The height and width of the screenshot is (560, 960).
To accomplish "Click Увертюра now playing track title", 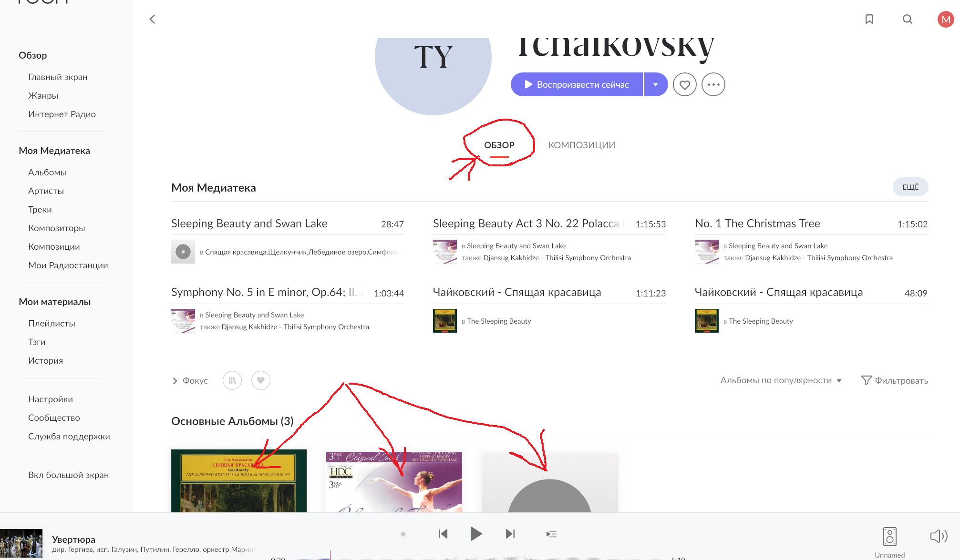I will click(73, 539).
